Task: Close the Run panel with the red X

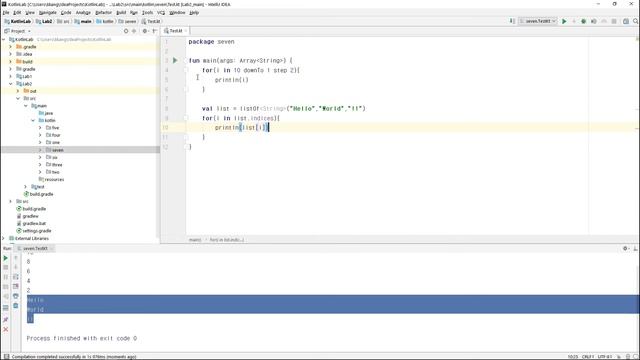Action: (x=6, y=329)
